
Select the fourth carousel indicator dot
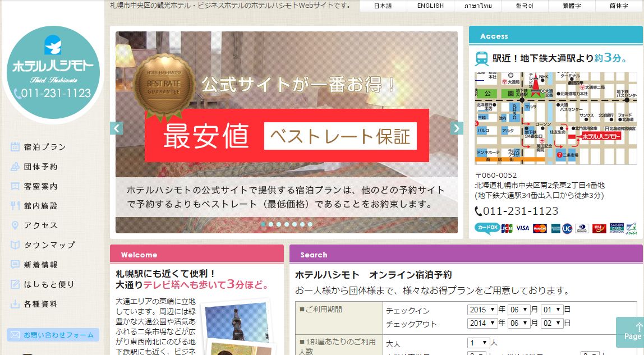287,224
